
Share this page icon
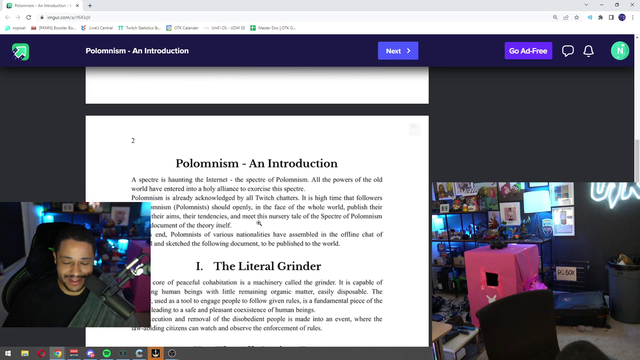(566, 18)
